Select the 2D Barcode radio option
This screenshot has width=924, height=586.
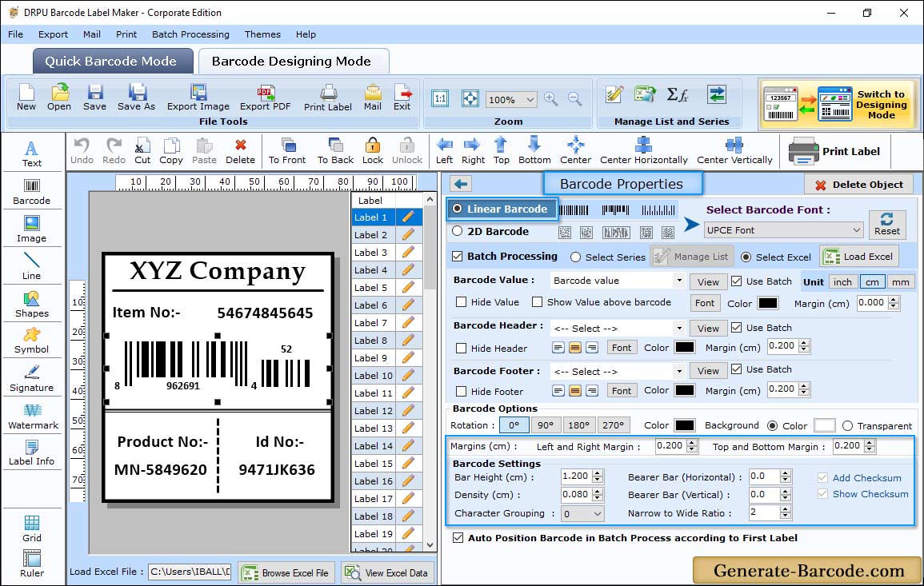458,231
